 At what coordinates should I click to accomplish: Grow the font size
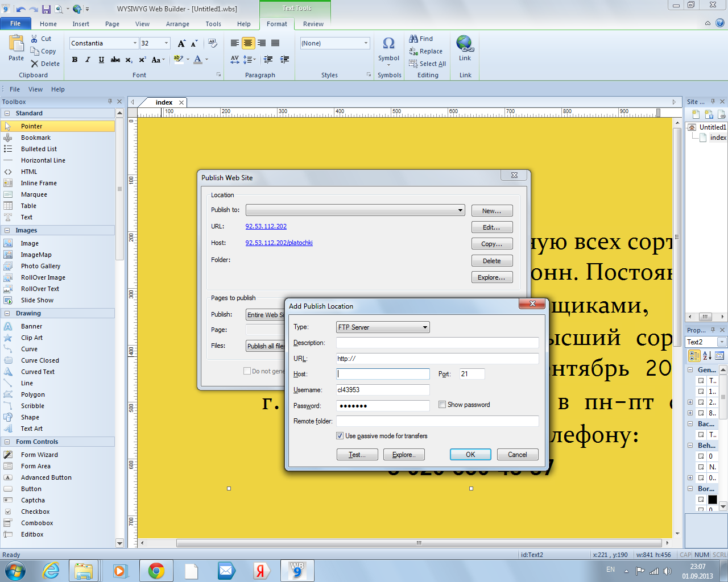coord(181,43)
